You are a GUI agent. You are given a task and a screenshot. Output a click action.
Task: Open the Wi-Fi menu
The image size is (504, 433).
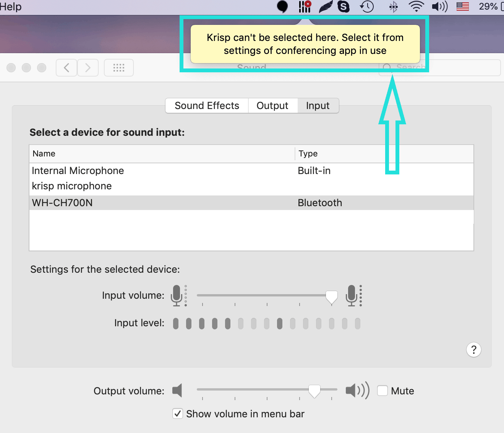pos(416,7)
